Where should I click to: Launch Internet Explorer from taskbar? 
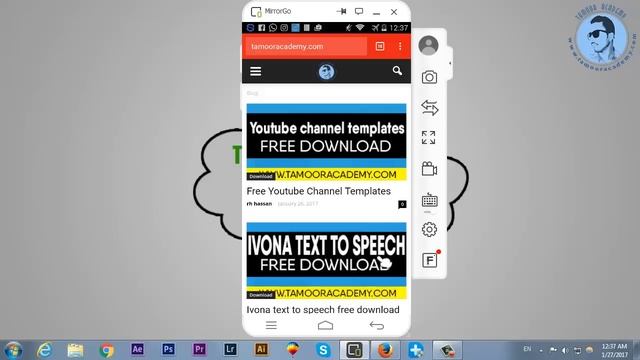point(44,350)
